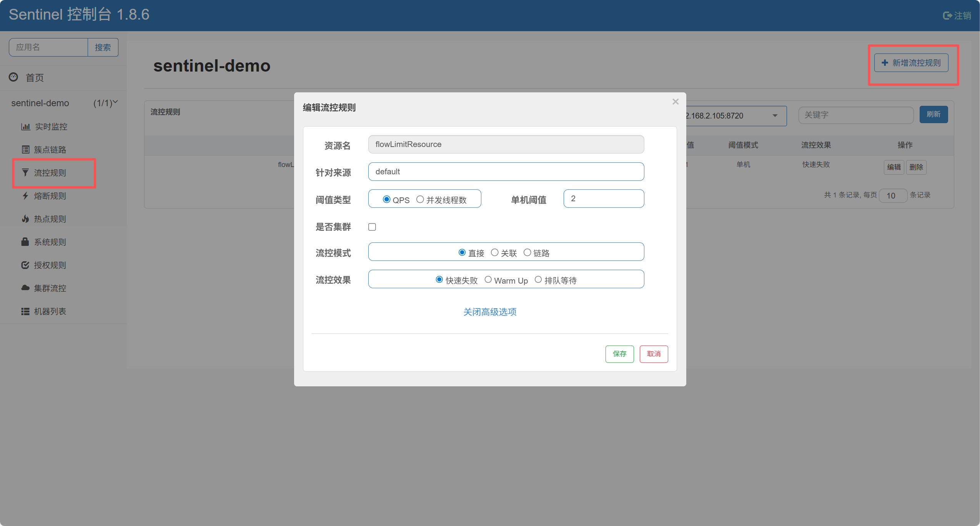Click the lock icon for 系统规则
980x526 pixels.
point(25,242)
